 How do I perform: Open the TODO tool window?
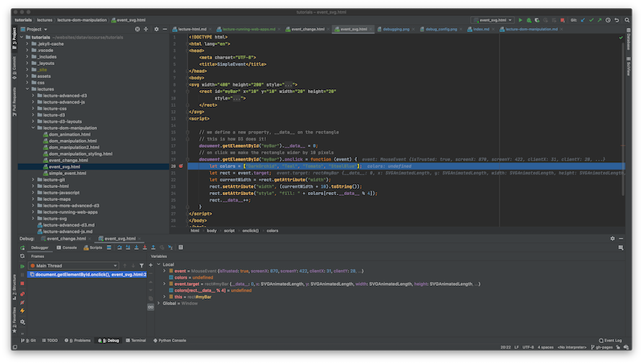(50, 340)
